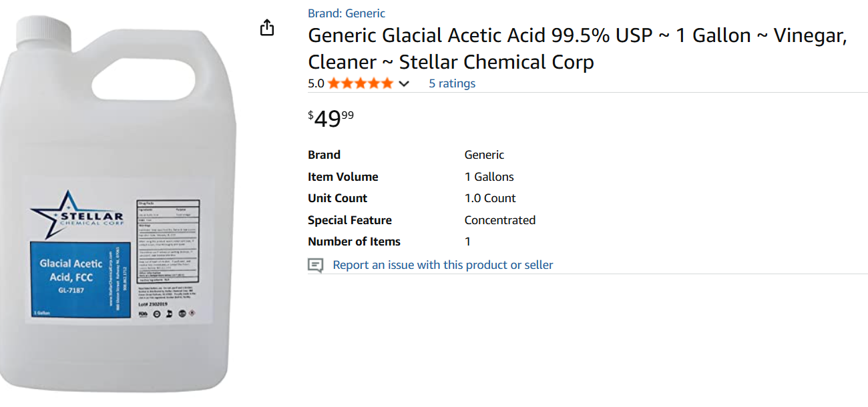Click the $49.99 price

click(x=331, y=119)
